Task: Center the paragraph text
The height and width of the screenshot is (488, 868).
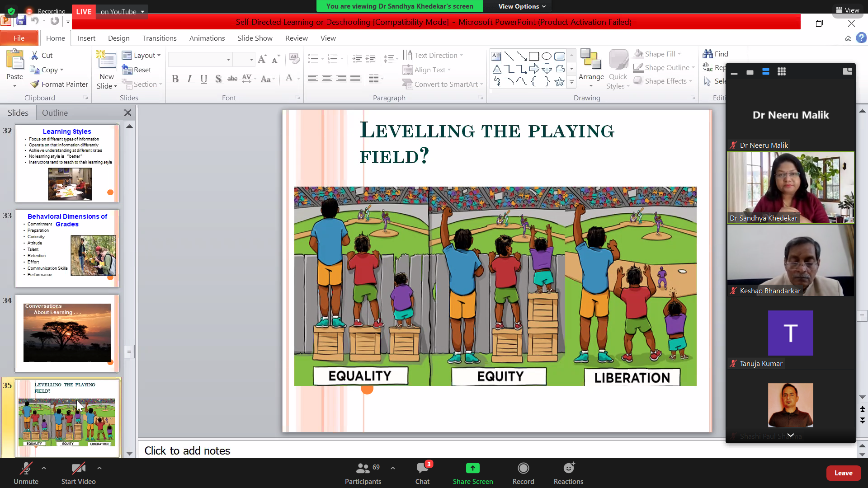Action: (x=327, y=79)
